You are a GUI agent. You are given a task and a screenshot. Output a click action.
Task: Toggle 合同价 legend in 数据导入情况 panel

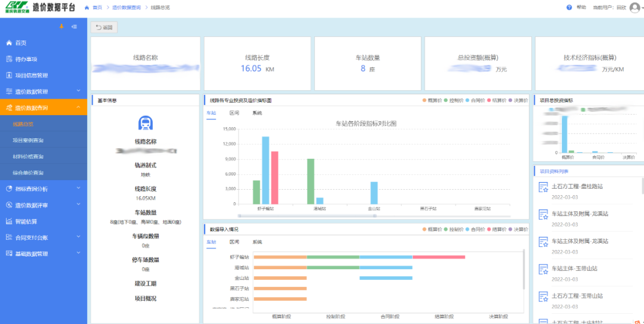pyautogui.click(x=475, y=229)
